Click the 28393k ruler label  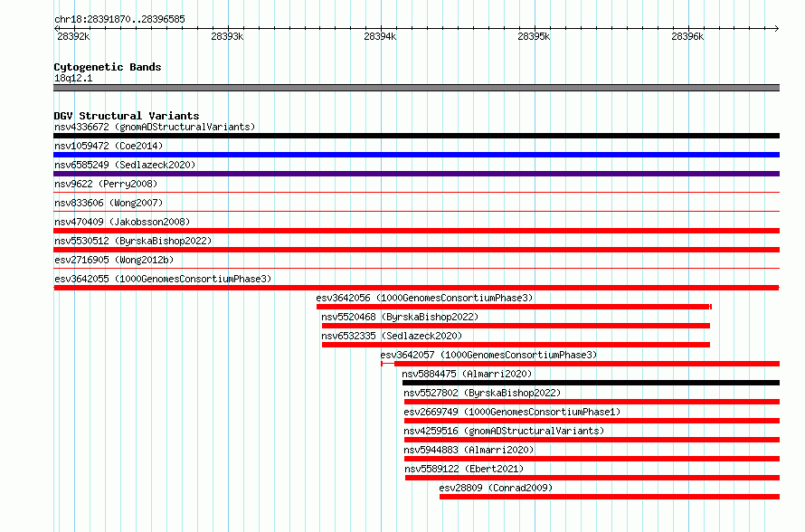227,36
